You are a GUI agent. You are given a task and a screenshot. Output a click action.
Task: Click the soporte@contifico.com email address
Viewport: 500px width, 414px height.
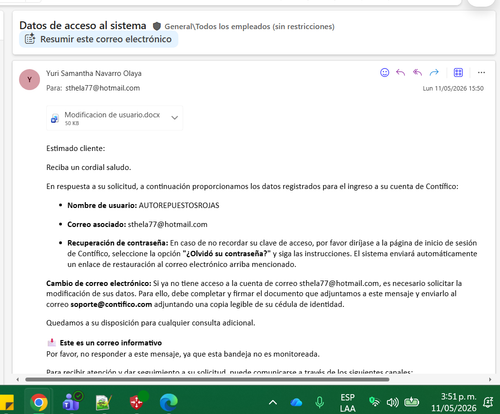coord(111,304)
